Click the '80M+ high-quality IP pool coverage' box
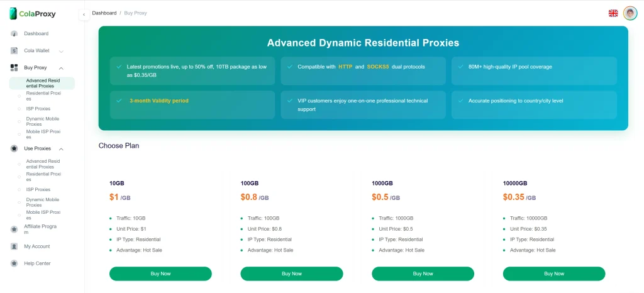The width and height of the screenshot is (644, 293). tap(534, 70)
